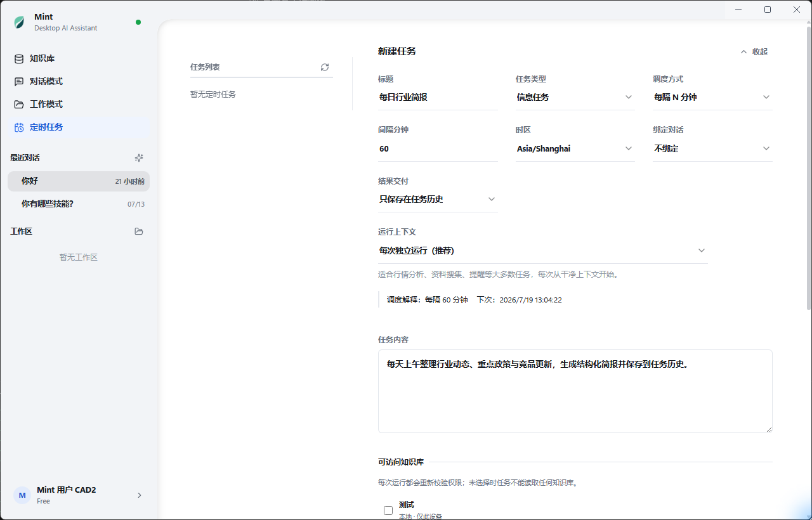Image resolution: width=812 pixels, height=520 pixels.
Task: Click the 标题 field containing 每日行业简报
Action: (x=438, y=97)
